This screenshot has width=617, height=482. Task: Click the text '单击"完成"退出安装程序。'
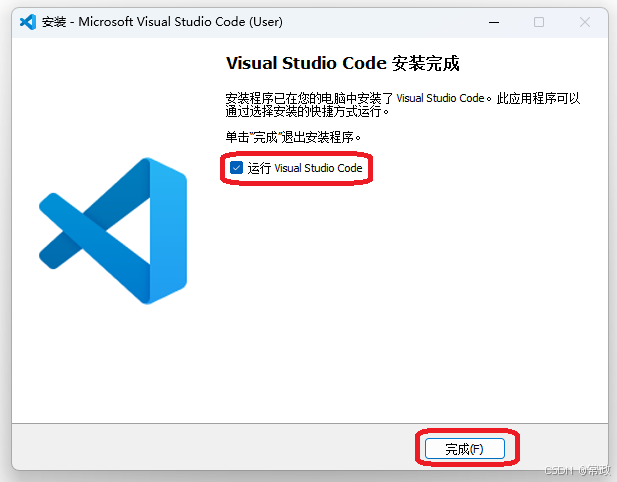coord(293,137)
